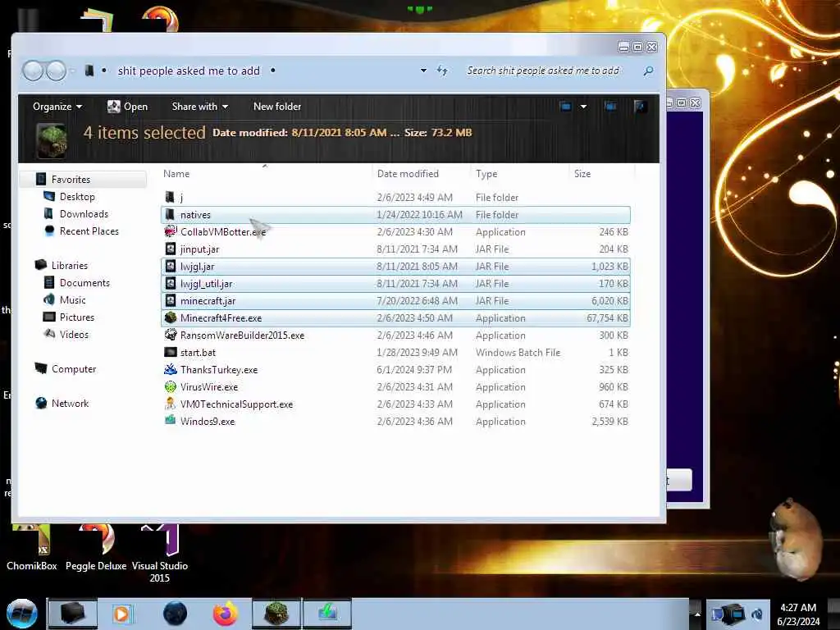840x630 pixels.
Task: Sort by Date modified column
Action: click(408, 174)
